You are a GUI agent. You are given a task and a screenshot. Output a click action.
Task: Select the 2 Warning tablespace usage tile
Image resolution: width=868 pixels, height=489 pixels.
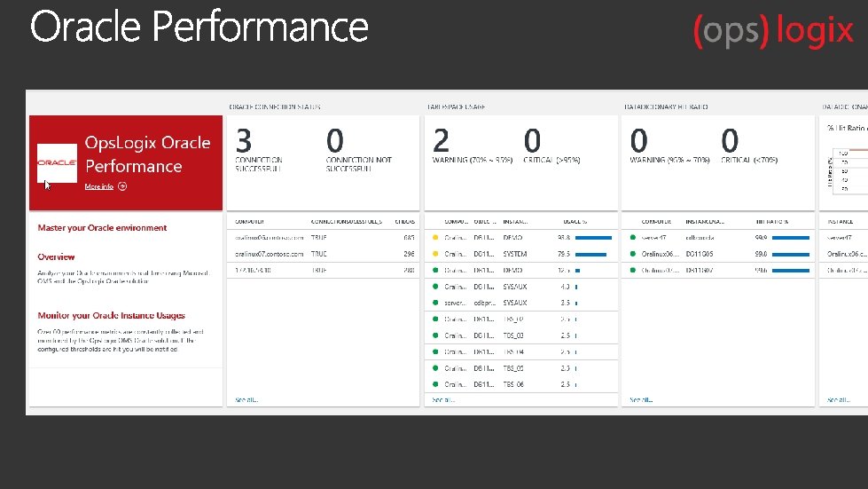(x=473, y=146)
